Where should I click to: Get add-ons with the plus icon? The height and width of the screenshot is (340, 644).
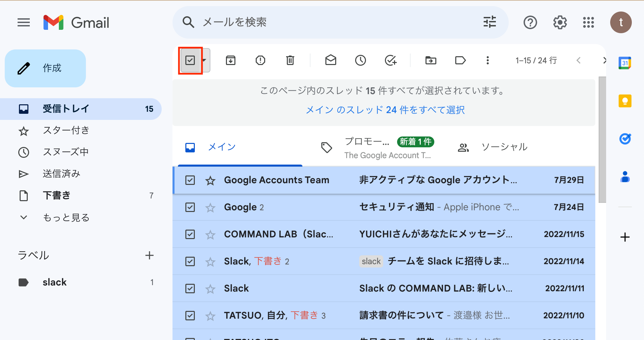pos(625,237)
